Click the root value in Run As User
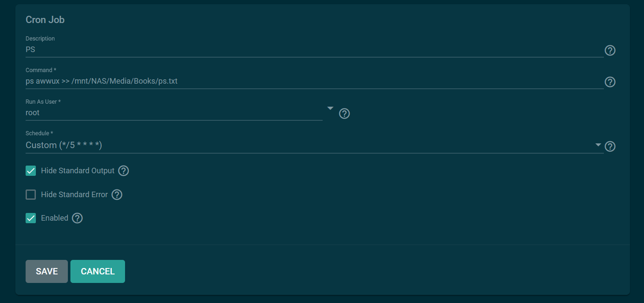Image resolution: width=644 pixels, height=303 pixels. click(32, 113)
